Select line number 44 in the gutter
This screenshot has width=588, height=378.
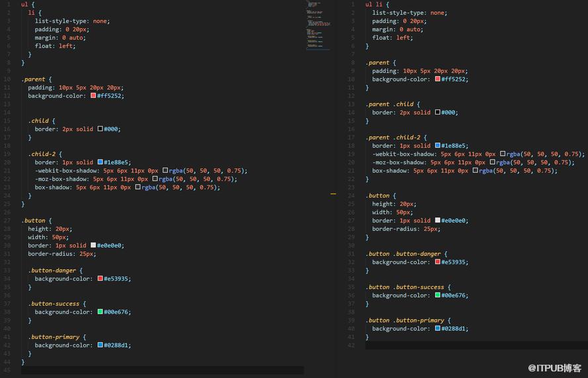(7, 361)
